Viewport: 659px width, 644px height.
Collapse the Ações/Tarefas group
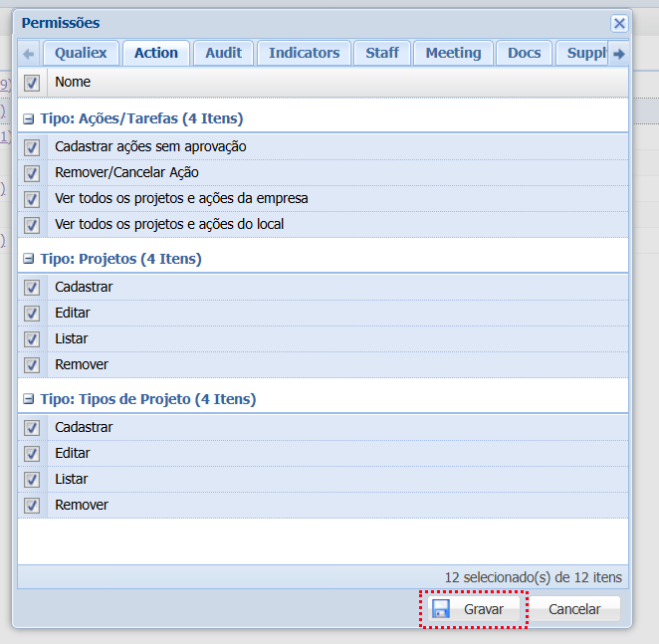tap(29, 118)
